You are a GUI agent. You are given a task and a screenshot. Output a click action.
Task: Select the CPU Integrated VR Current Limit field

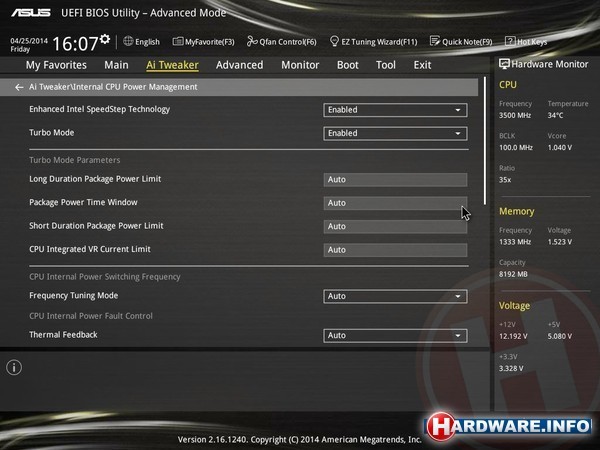(395, 250)
